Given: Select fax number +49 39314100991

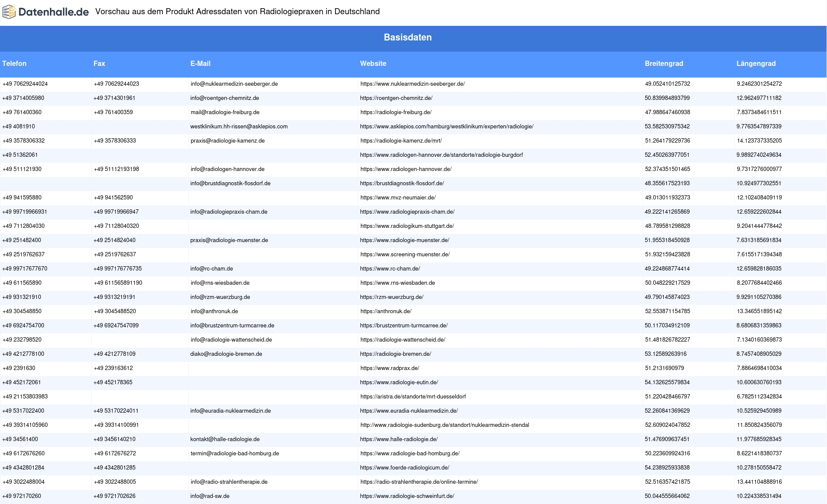Looking at the screenshot, I should tap(116, 425).
